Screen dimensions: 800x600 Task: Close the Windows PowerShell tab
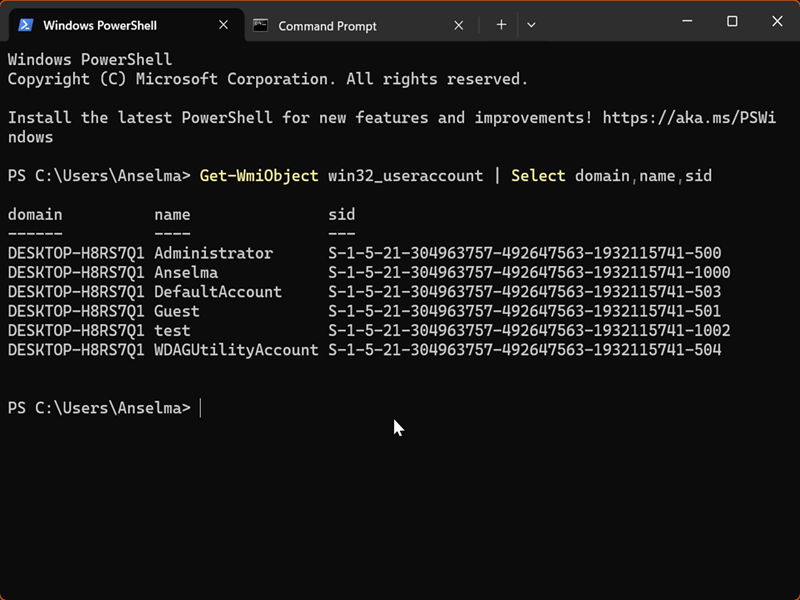pyautogui.click(x=224, y=25)
